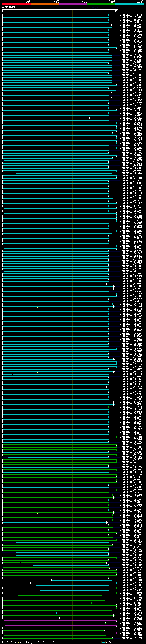This screenshot has width=146, height=644.
Task: Select the UniRef100_B9GT74 label
Action: (131, 525)
